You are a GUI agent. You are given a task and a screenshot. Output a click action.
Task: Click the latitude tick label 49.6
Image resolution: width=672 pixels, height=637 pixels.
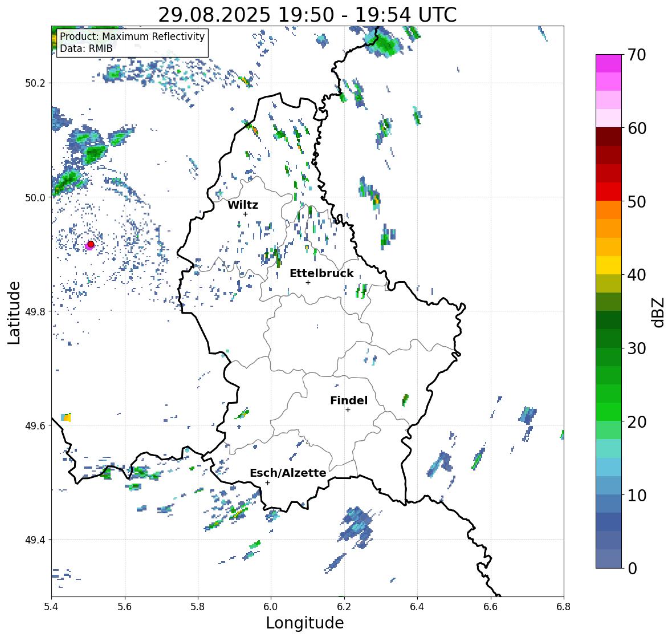[x=35, y=425]
